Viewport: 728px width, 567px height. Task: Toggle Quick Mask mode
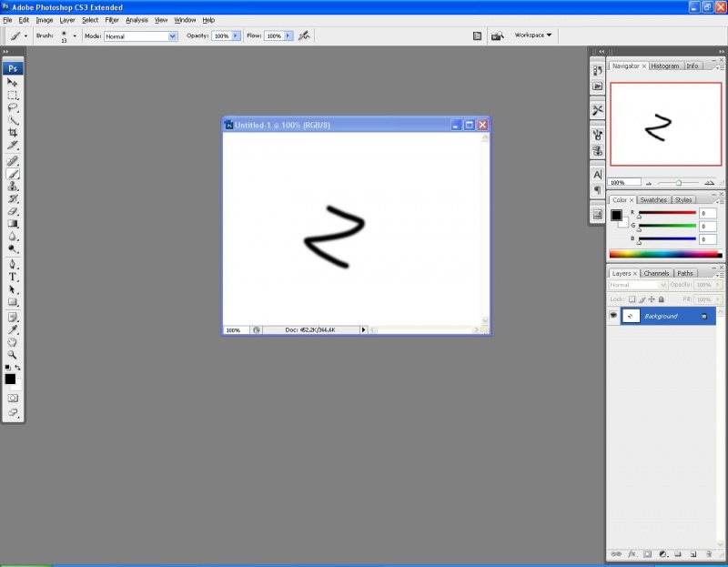coord(13,398)
